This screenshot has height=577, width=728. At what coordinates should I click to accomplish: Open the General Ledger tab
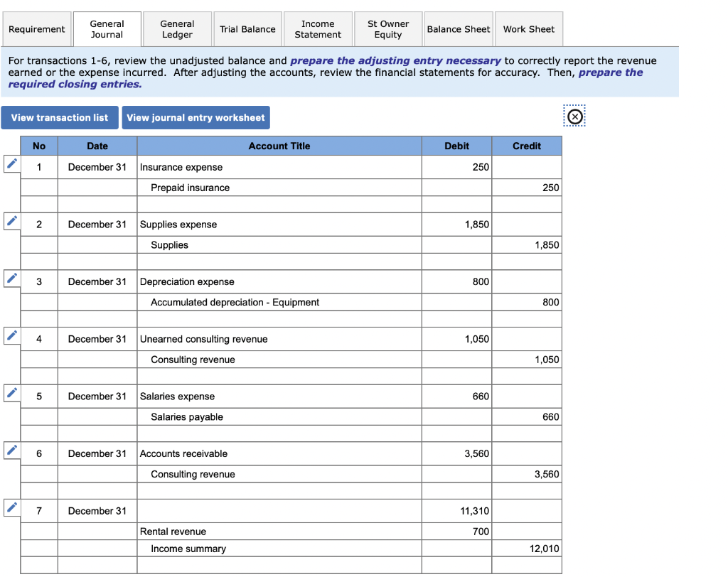(177, 28)
